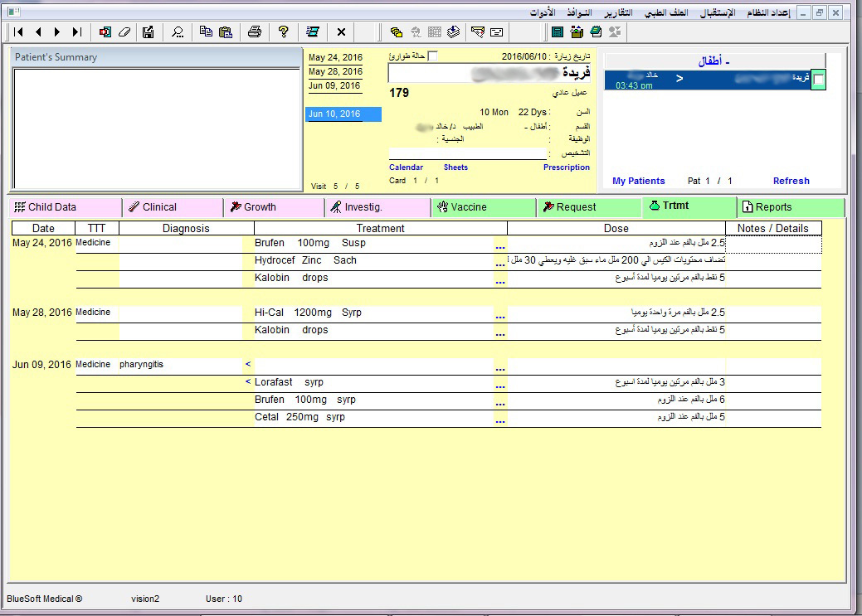
Task: Click the message card icon
Action: tap(496, 32)
